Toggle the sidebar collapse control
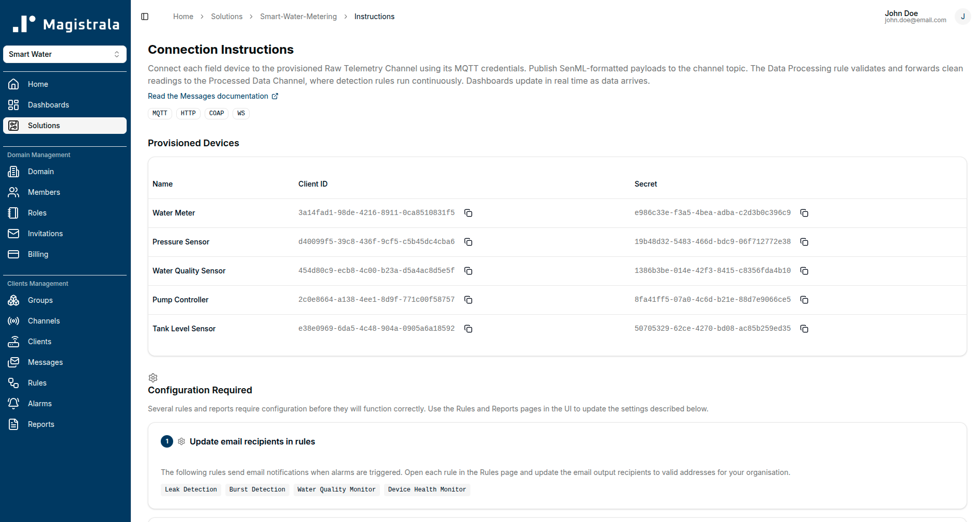The image size is (980, 522). (145, 16)
